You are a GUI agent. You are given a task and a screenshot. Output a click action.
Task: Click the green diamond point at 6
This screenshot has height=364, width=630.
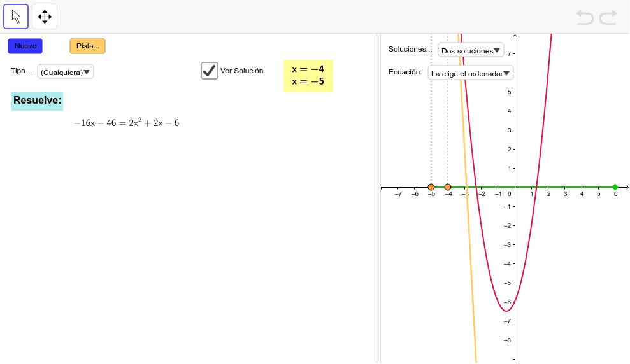615,187
